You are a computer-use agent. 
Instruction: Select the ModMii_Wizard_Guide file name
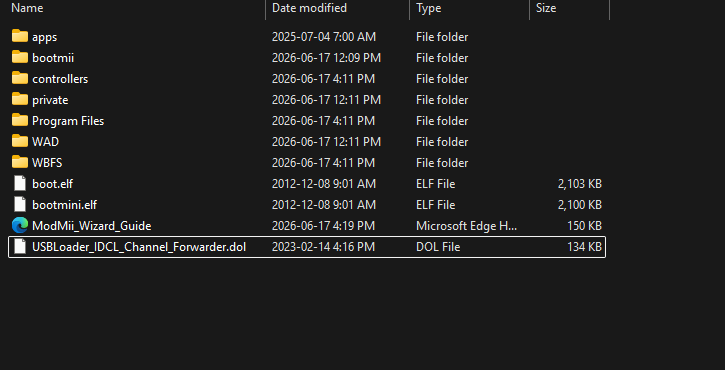[92, 226]
